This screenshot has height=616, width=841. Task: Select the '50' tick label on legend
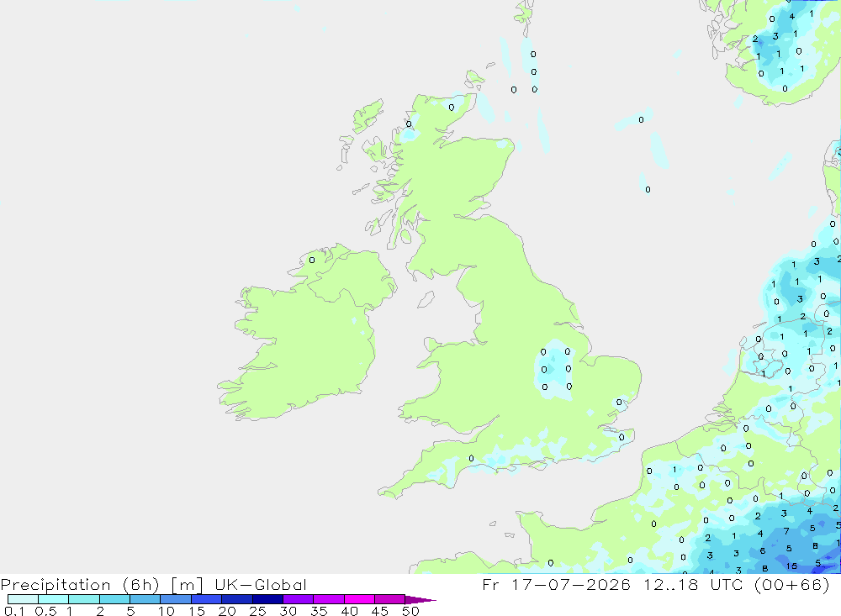(x=410, y=611)
